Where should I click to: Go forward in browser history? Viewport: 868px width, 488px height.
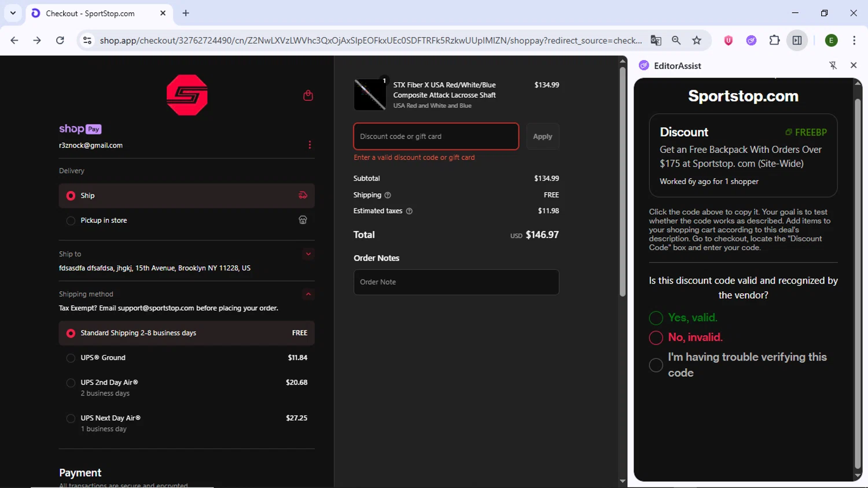click(37, 40)
